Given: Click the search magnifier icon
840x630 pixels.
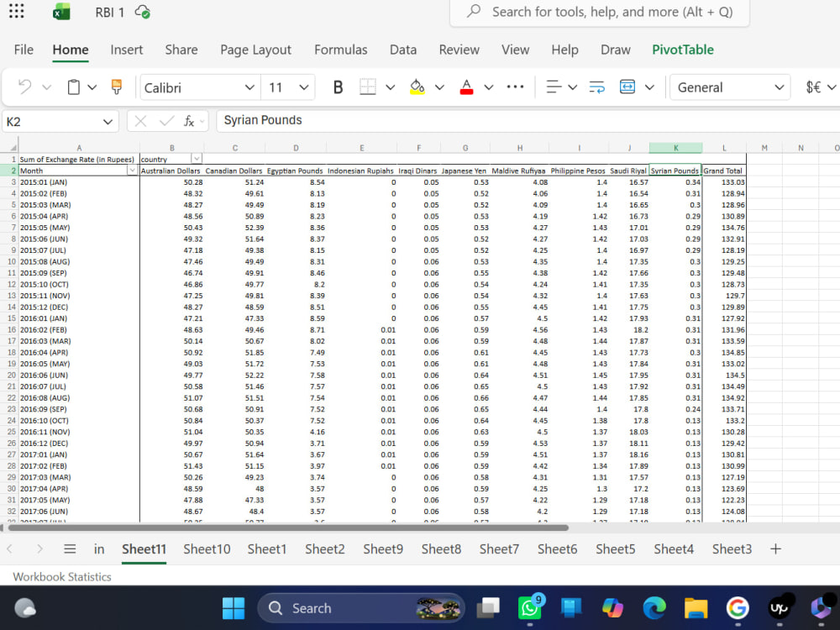Looking at the screenshot, I should 474,11.
